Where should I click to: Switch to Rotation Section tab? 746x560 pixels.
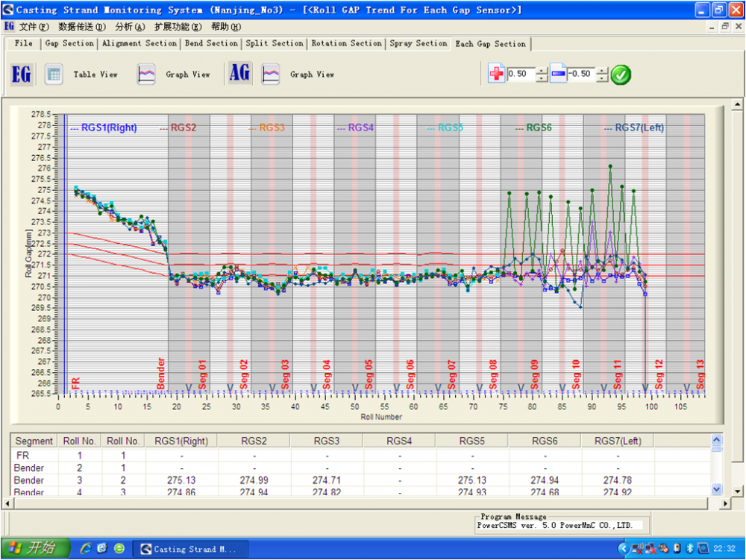(346, 43)
